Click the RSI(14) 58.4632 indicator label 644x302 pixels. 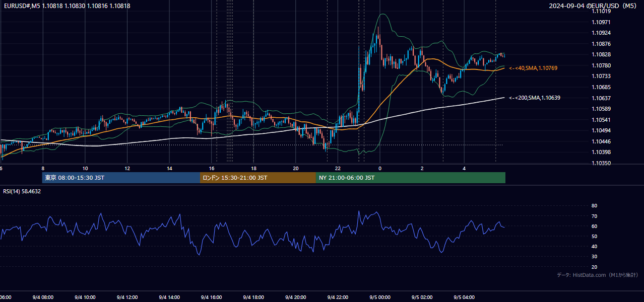(x=22, y=191)
